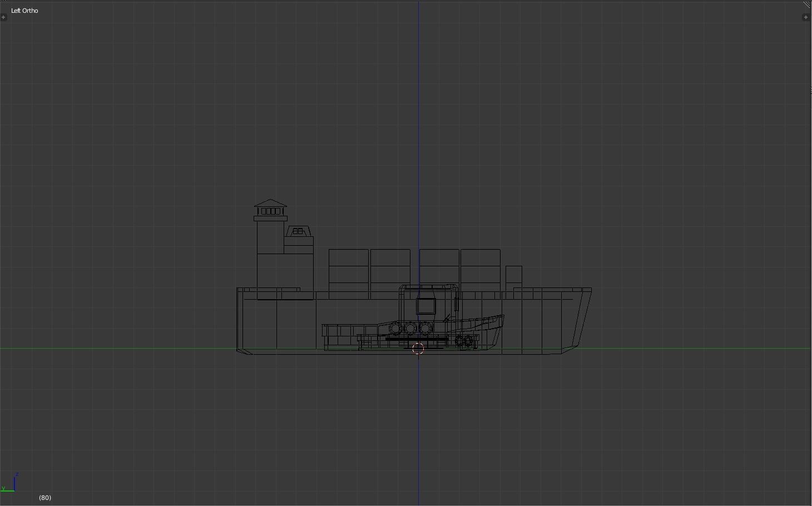Select the lighthouse tower lantern room
The image size is (812, 506).
pyautogui.click(x=270, y=211)
